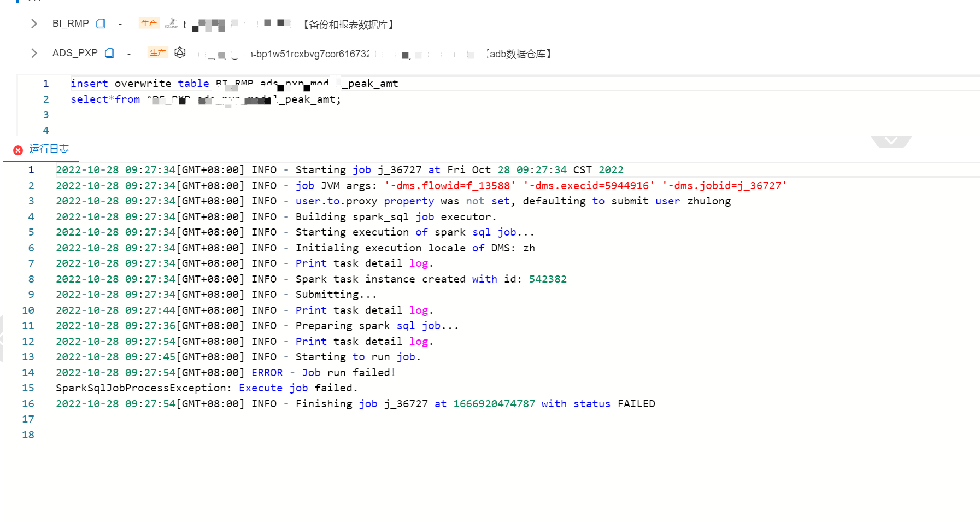This screenshot has height=522, width=980.
Task: Click 'Finishing job j_36727' FAILED log line
Action: pyautogui.click(x=355, y=404)
